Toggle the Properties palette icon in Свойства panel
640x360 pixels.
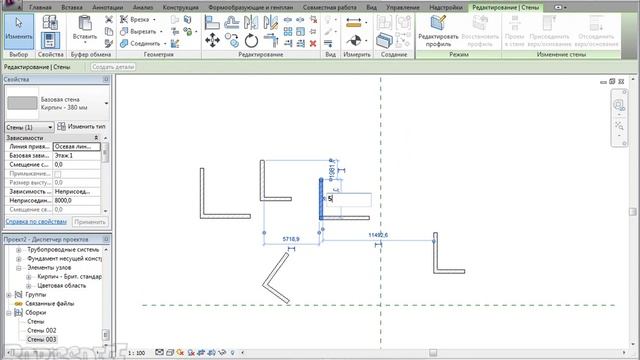pyautogui.click(x=50, y=40)
